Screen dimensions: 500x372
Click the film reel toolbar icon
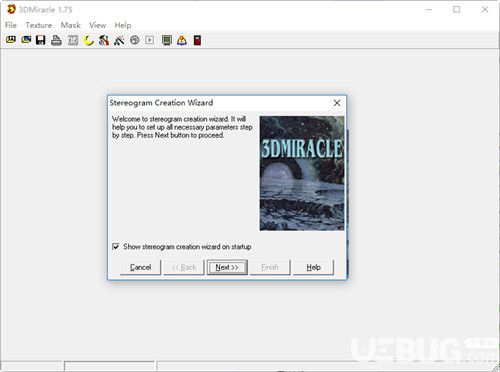tap(135, 40)
